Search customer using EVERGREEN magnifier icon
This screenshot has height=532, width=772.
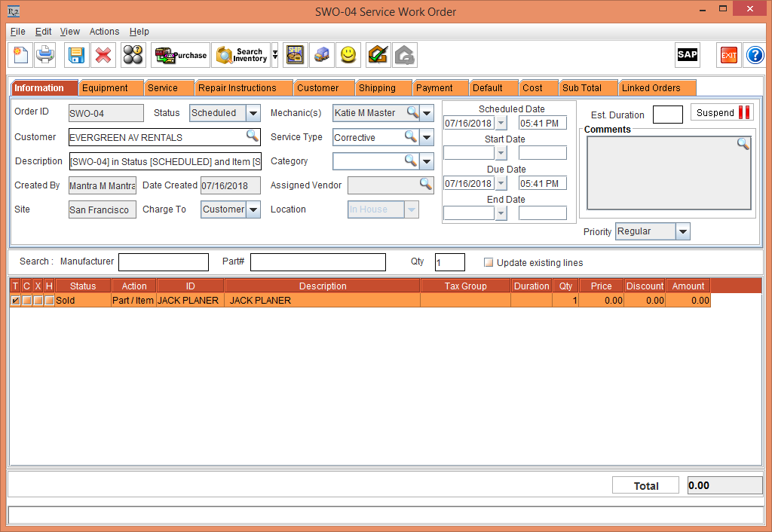coord(253,136)
